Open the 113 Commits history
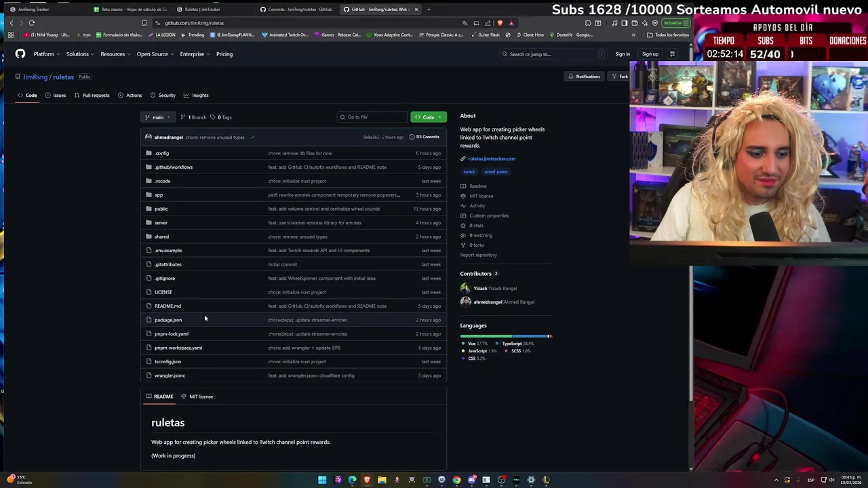Viewport: 868px width, 488px height. pyautogui.click(x=425, y=137)
